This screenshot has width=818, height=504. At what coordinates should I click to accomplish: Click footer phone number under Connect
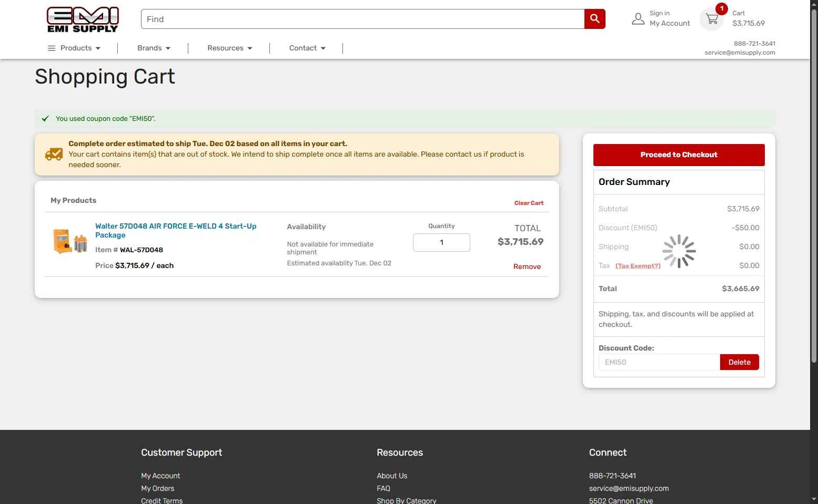coord(612,476)
